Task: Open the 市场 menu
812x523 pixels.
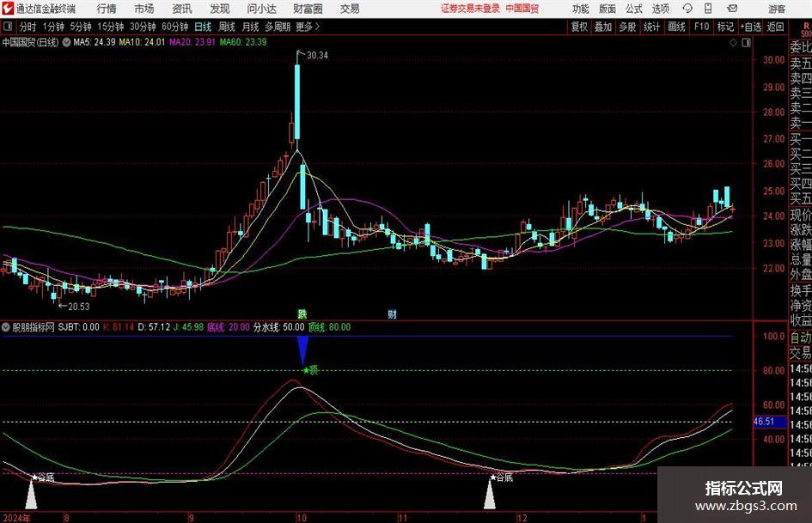Action: pos(144,9)
